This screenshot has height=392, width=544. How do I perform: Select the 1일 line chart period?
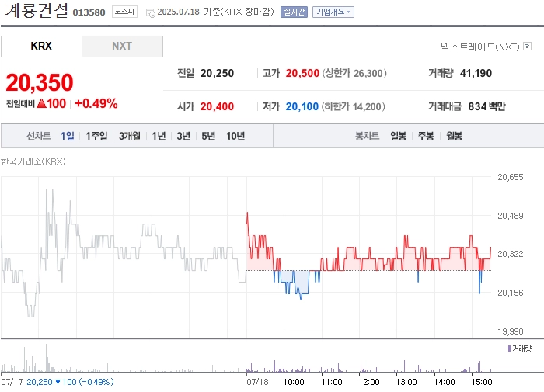click(x=68, y=136)
